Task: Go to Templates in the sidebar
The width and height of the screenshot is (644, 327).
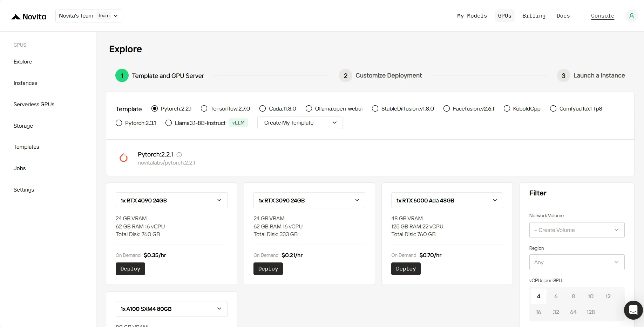Action: [26, 147]
